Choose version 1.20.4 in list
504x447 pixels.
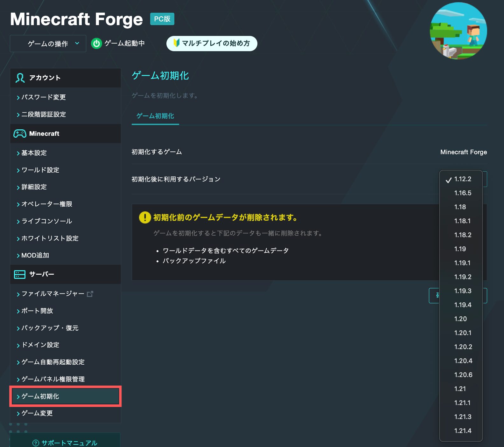click(x=461, y=361)
